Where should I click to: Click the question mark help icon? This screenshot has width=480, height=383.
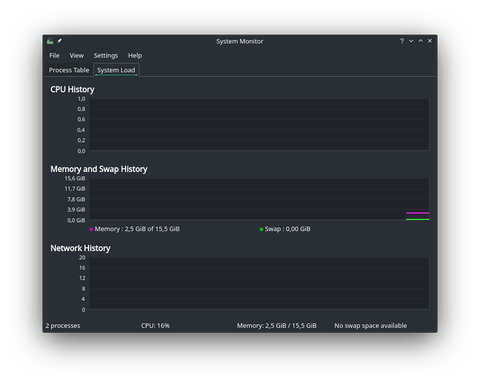(402, 41)
